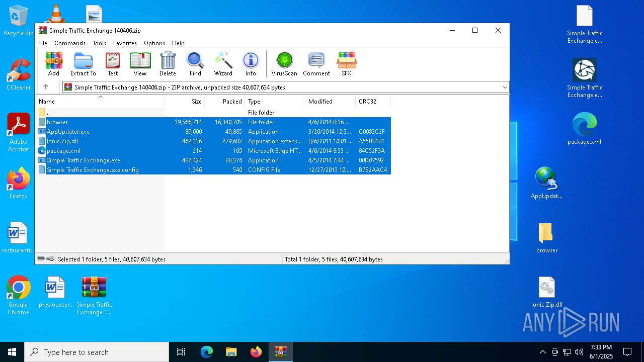This screenshot has height=362, width=644.
Task: Click the volume icon in the tray
Action: tap(579, 352)
